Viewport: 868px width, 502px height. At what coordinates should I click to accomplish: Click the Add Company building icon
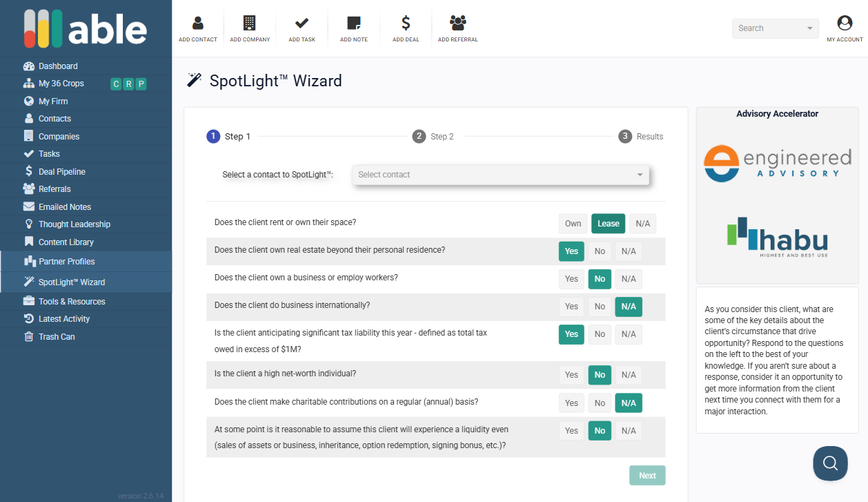(250, 23)
